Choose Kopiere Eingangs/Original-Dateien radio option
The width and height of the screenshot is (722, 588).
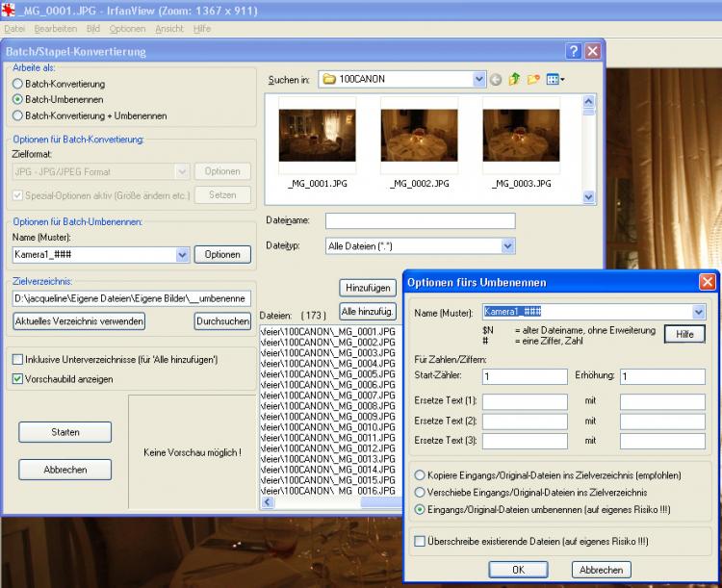(x=420, y=475)
